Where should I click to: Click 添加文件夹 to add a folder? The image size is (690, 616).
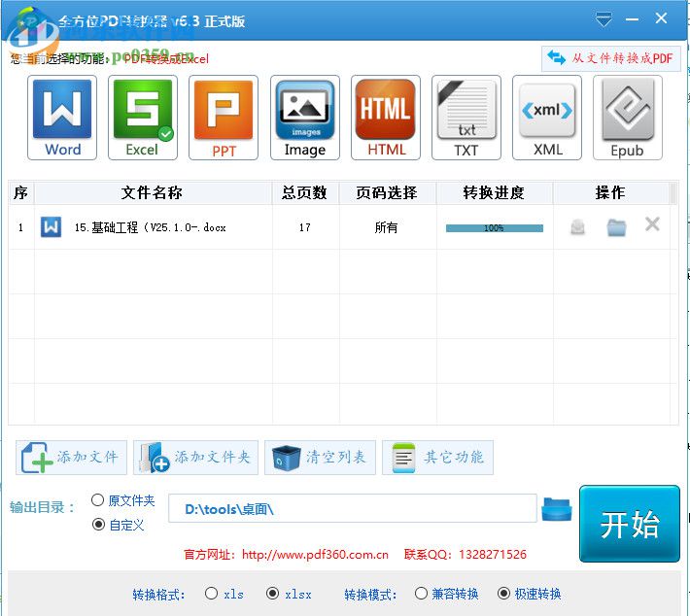click(195, 458)
